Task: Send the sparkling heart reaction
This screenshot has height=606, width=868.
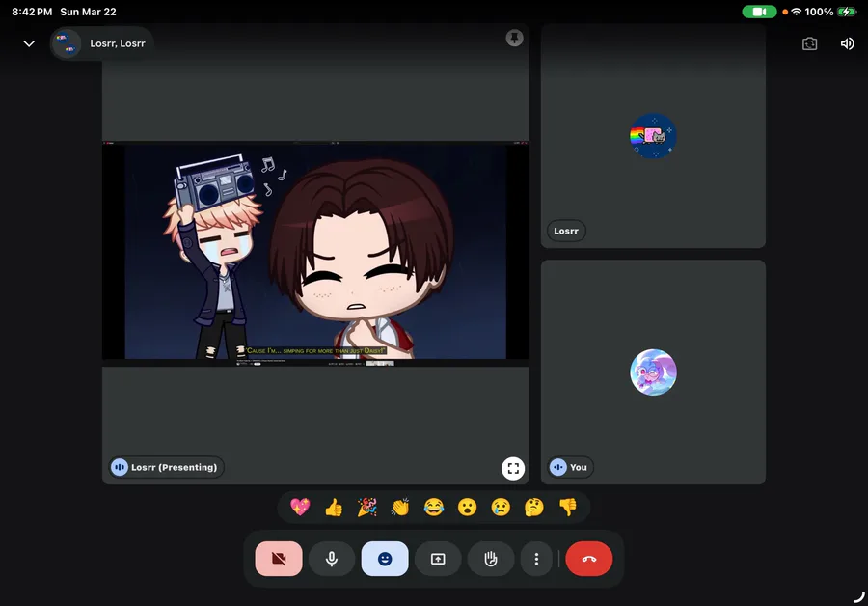Action: point(300,507)
